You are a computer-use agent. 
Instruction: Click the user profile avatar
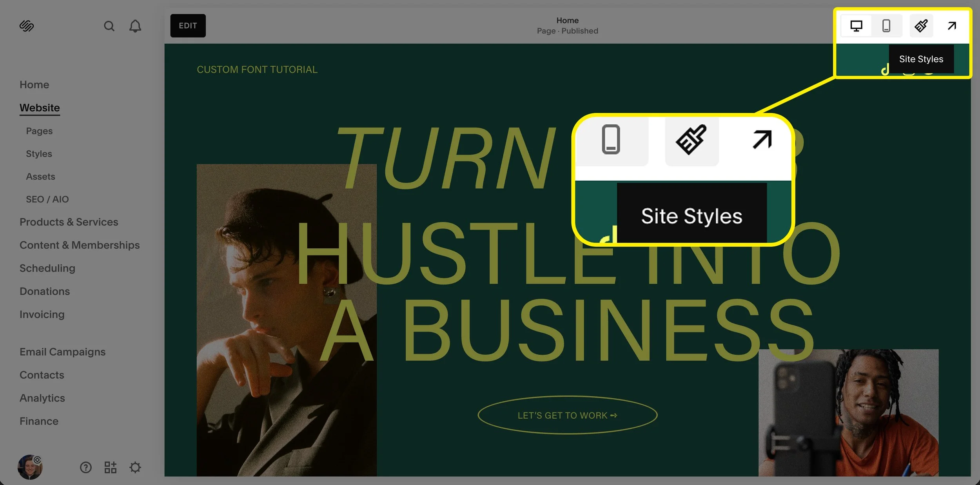[x=30, y=467]
